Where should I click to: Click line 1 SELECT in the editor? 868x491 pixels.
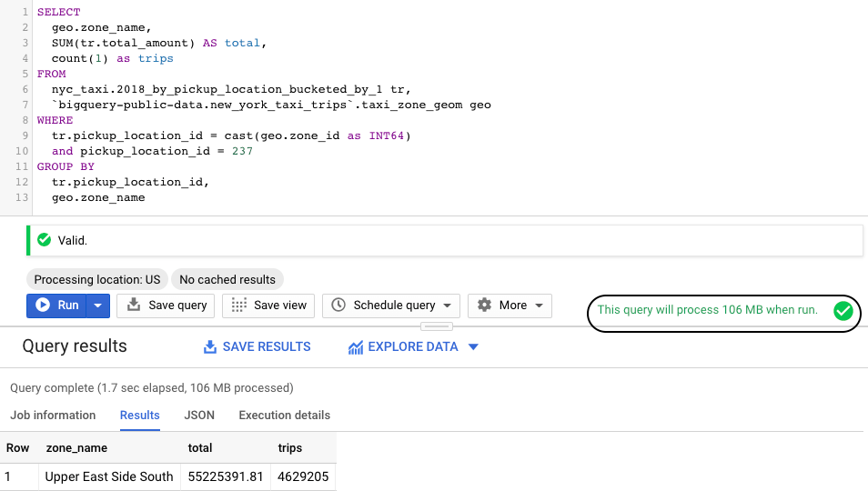pos(58,12)
